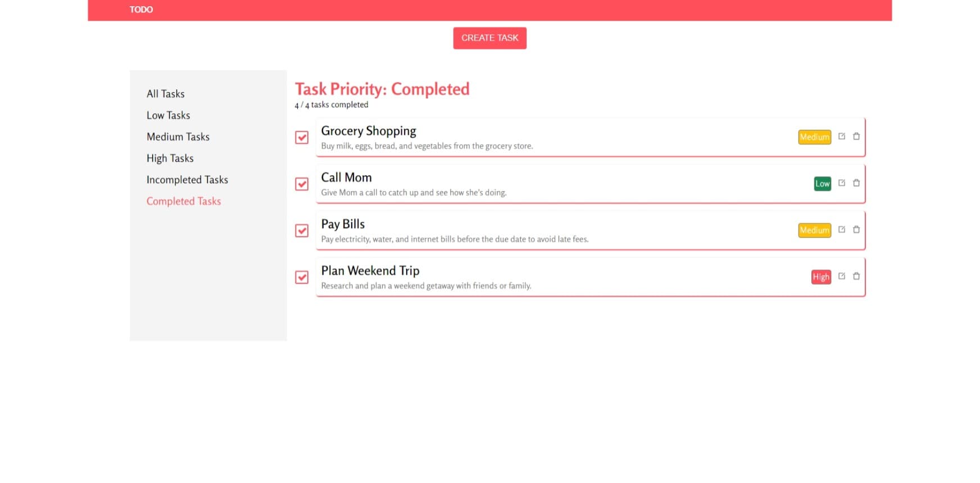Select Medium Tasks filter
The height and width of the screenshot is (483, 980).
point(178,136)
